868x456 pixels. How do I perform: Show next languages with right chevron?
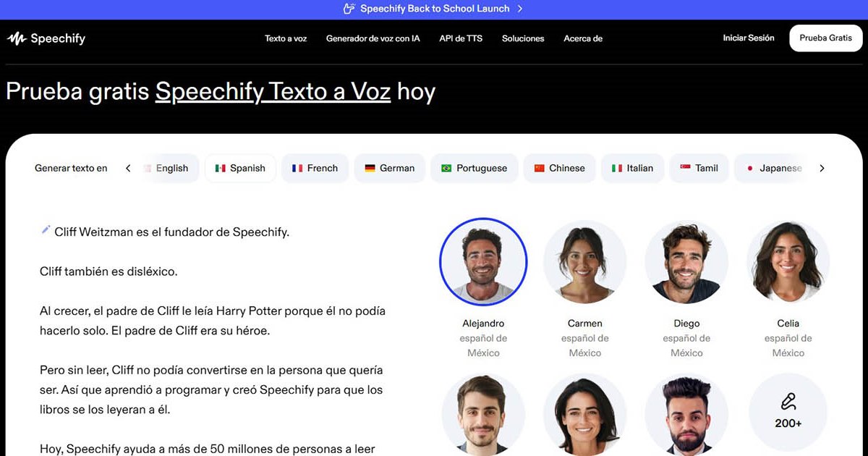822,168
